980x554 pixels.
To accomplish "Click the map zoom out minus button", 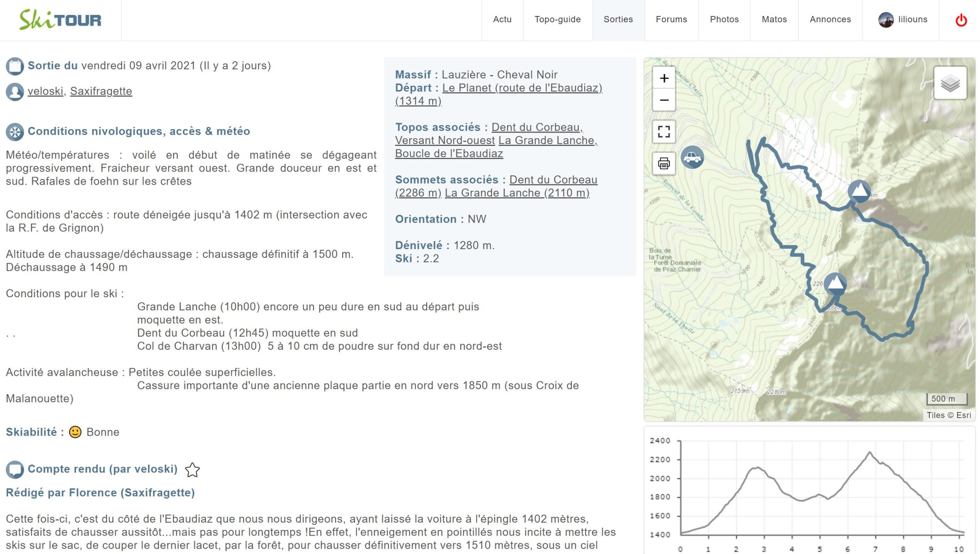I will tap(664, 100).
